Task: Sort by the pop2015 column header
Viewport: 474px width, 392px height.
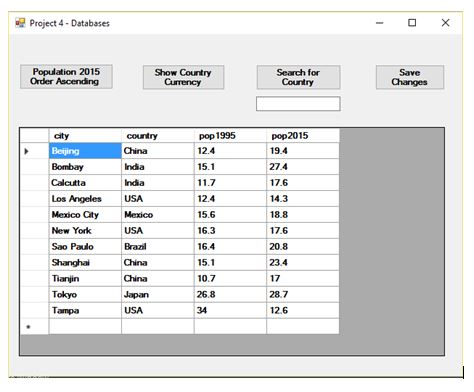Action: coord(303,136)
